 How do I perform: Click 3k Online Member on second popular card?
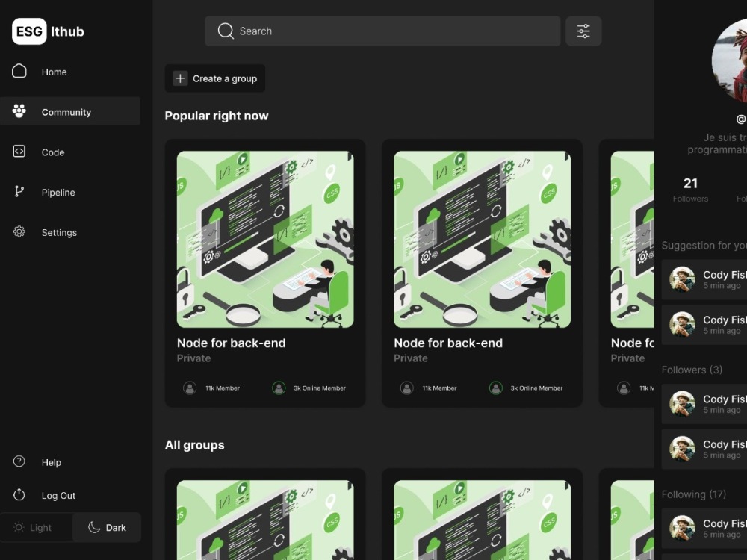(537, 388)
